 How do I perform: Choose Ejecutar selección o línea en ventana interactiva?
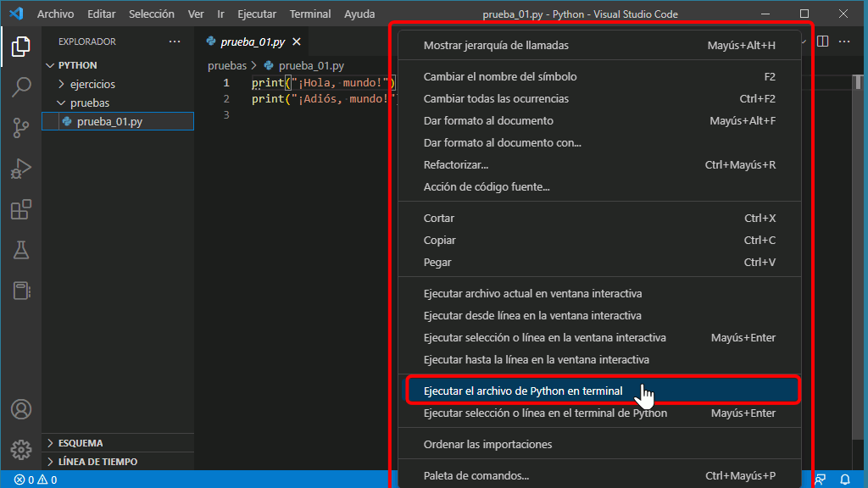pyautogui.click(x=599, y=337)
